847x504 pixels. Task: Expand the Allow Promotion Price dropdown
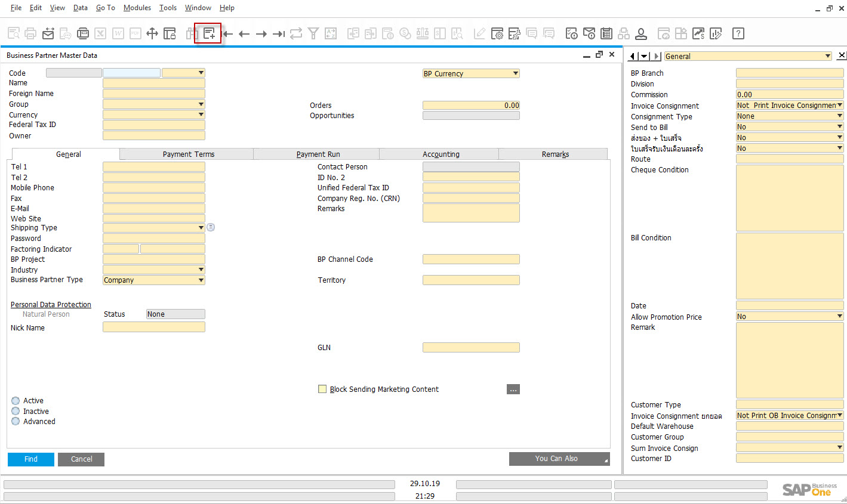[x=790, y=316]
